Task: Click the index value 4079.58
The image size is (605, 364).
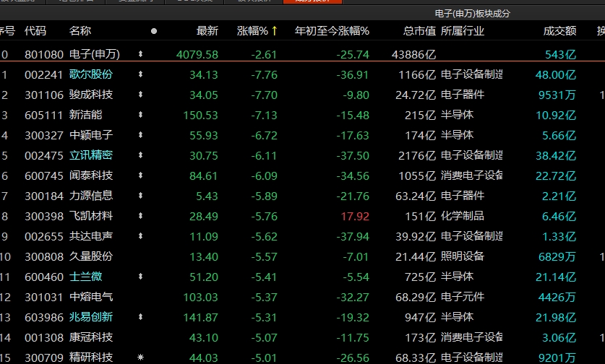Action: (x=197, y=55)
